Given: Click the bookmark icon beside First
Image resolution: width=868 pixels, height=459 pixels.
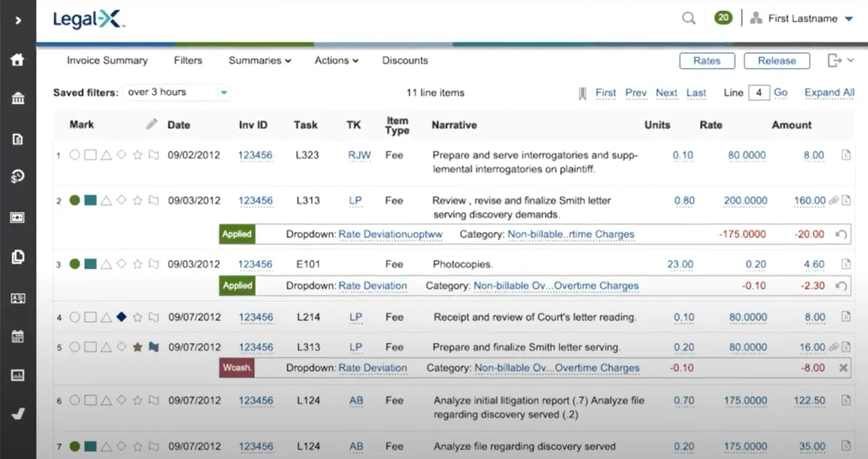Looking at the screenshot, I should (x=582, y=93).
